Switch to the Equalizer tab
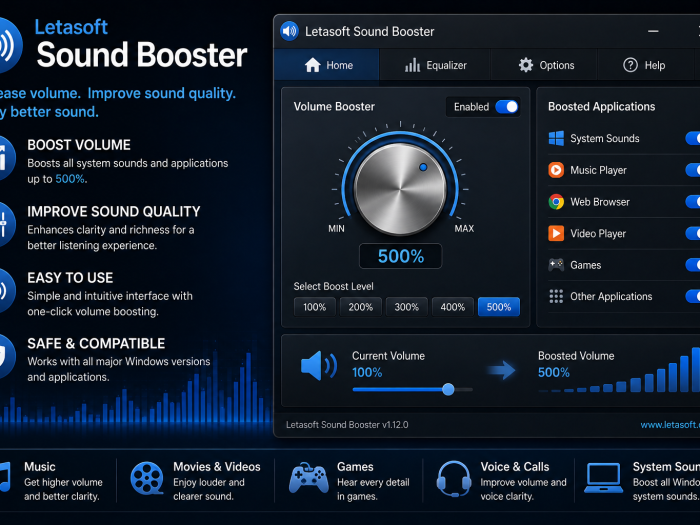The height and width of the screenshot is (525, 700). point(435,65)
